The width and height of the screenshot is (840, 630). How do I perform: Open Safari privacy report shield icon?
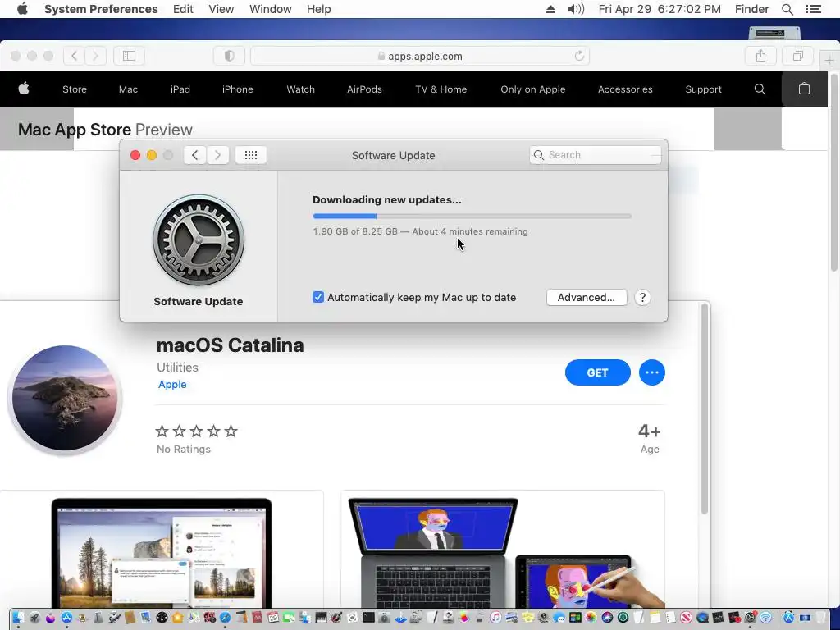230,56
